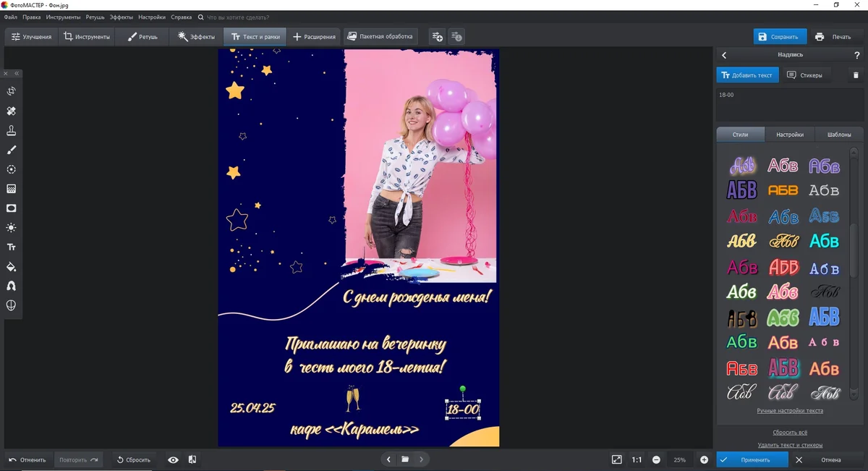Click Удалить текст и стикеры link
The image size is (868, 471).
pos(790,445)
